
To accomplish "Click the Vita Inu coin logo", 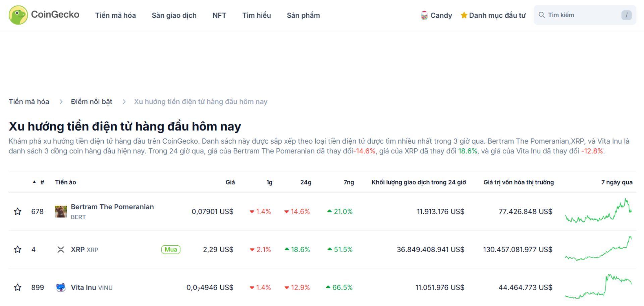I will 61,287.
